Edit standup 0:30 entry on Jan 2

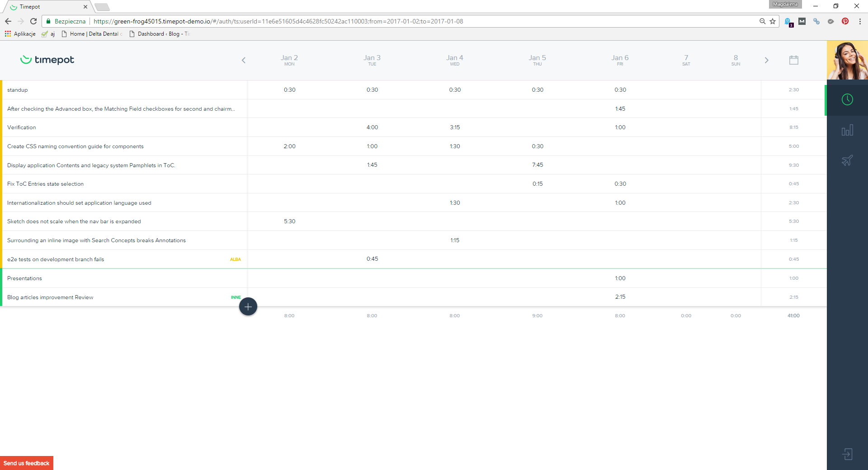point(289,90)
